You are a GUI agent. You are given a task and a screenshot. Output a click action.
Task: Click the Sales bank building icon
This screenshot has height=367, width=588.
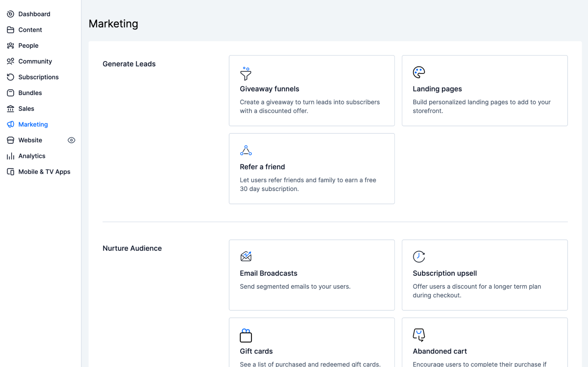[x=11, y=109]
